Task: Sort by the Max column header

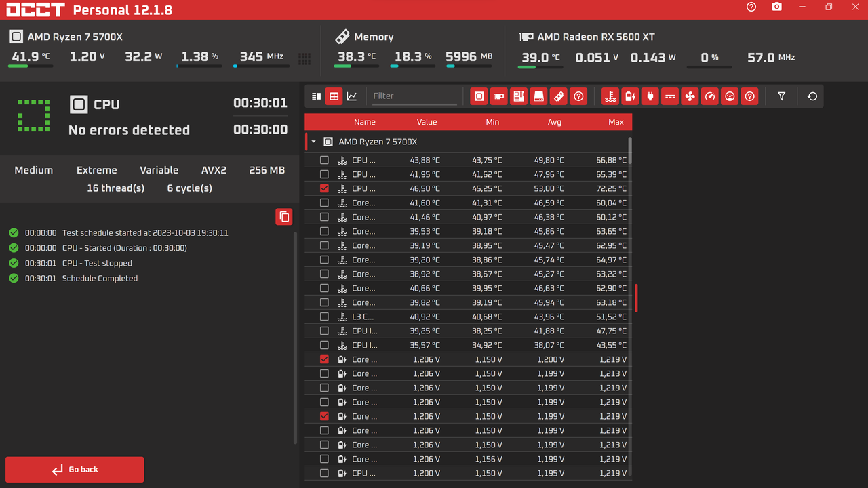Action: (x=616, y=122)
